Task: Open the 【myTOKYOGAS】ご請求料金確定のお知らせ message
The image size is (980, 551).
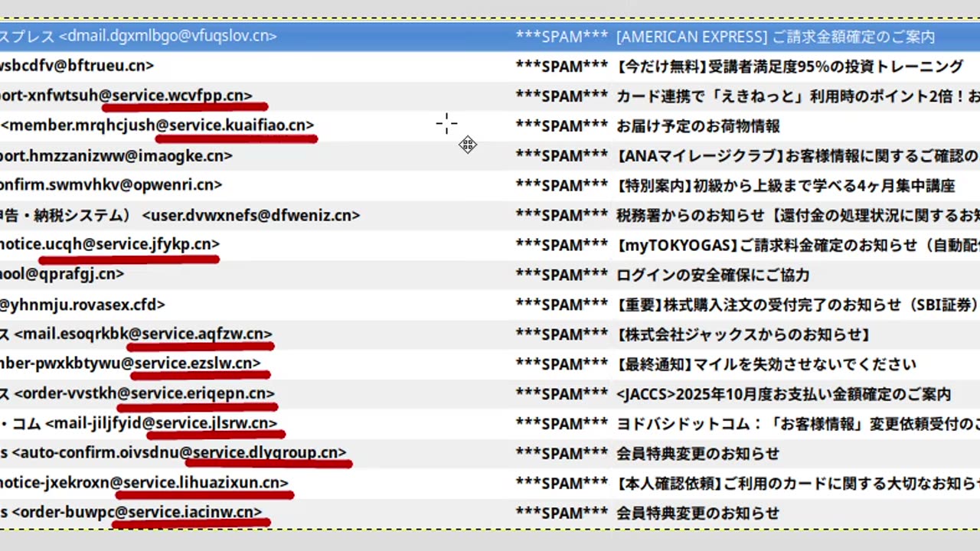Action: 798,246
